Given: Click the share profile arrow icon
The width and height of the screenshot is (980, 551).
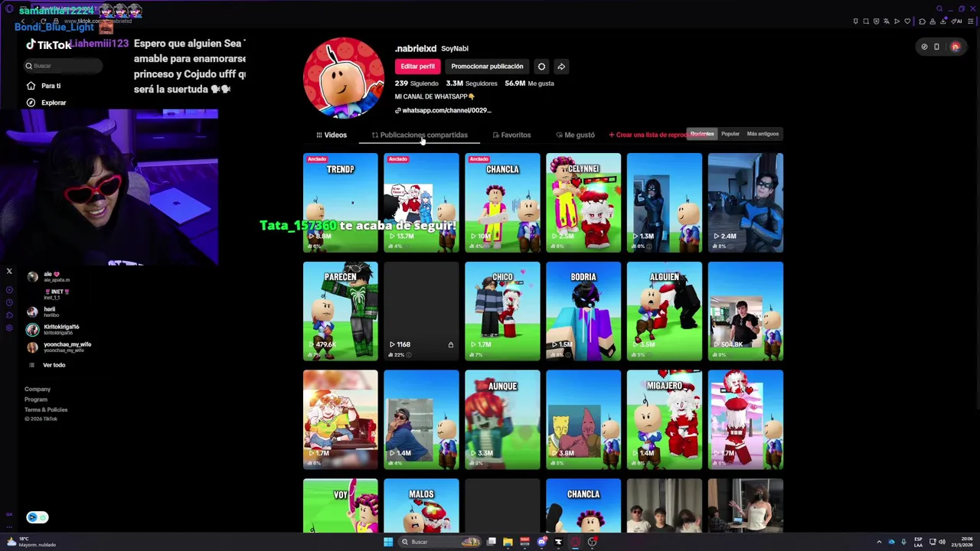Looking at the screenshot, I should (561, 67).
